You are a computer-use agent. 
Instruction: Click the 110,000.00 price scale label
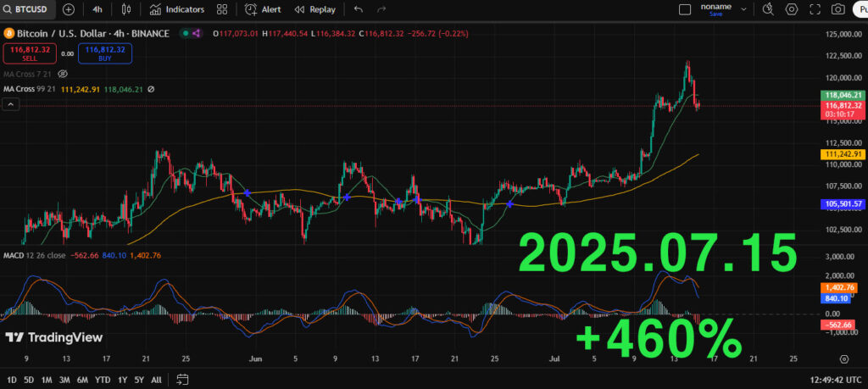(843, 164)
